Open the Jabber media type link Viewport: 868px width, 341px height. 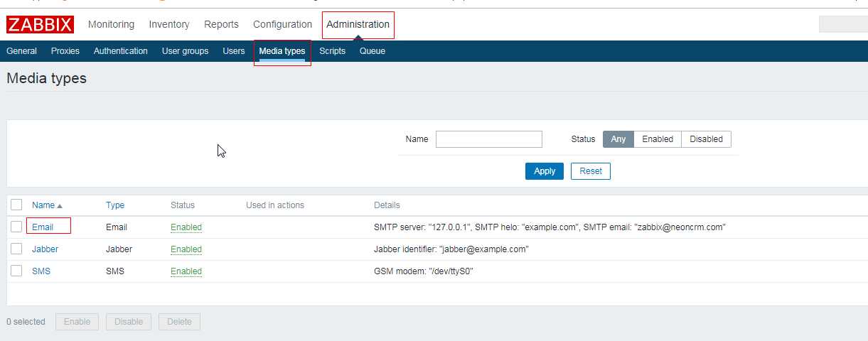point(45,249)
